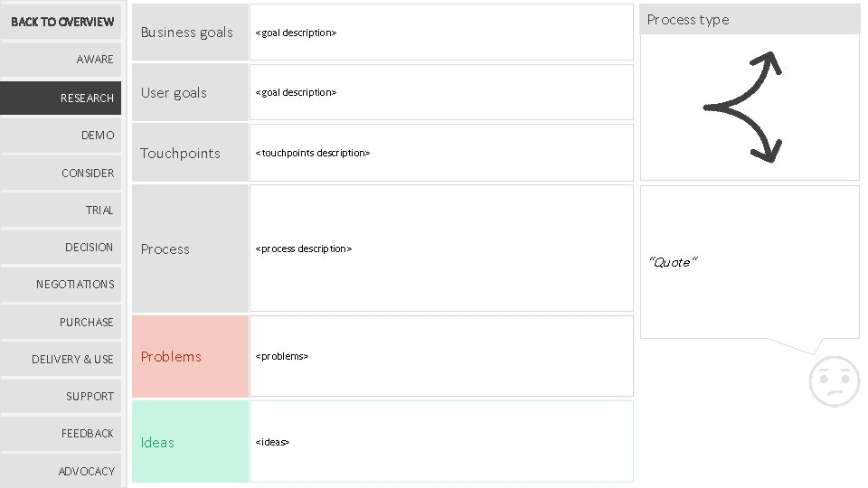868x488 pixels.
Task: Jump to the DECISION stage
Action: click(62, 248)
